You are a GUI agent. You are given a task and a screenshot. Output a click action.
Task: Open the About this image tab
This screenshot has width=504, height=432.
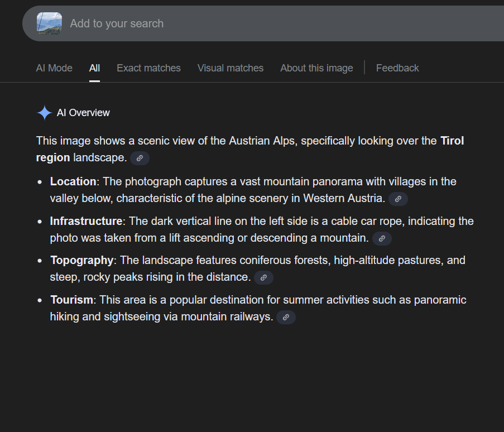[x=316, y=68]
